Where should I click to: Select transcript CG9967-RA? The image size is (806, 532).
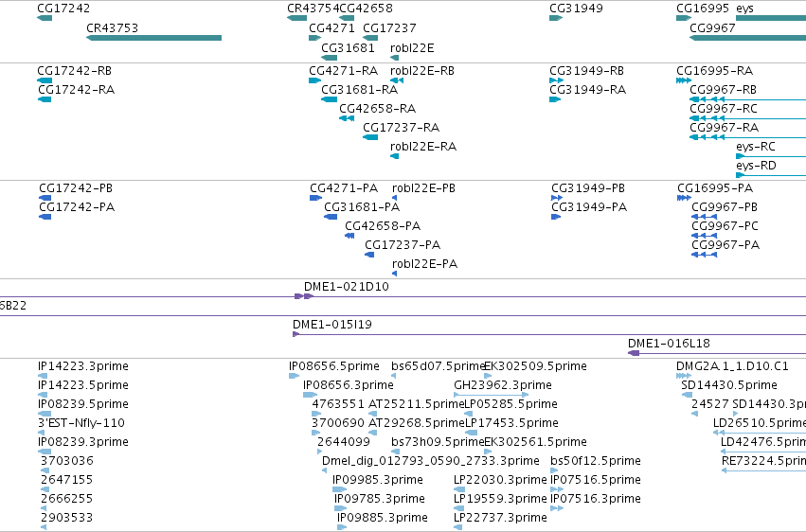point(724,128)
